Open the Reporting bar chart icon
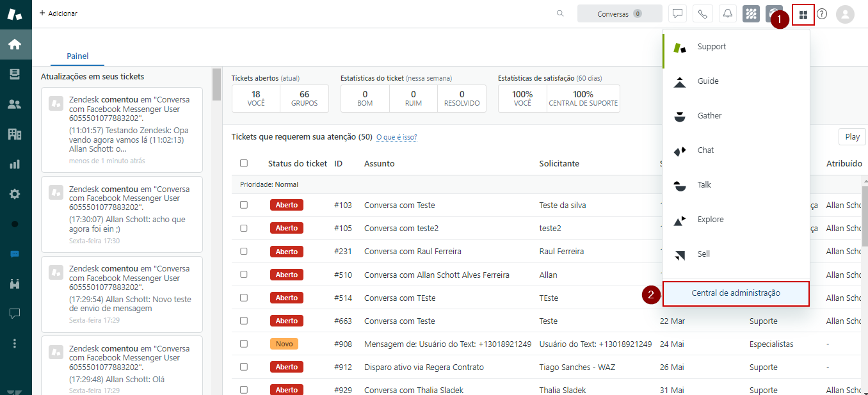The image size is (868, 395). coord(15,165)
